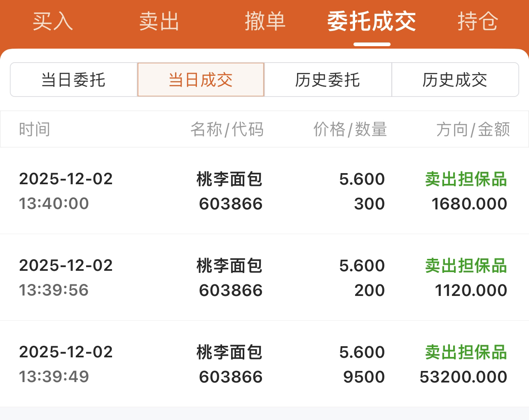Go to the 撤单 tab

coord(265,21)
